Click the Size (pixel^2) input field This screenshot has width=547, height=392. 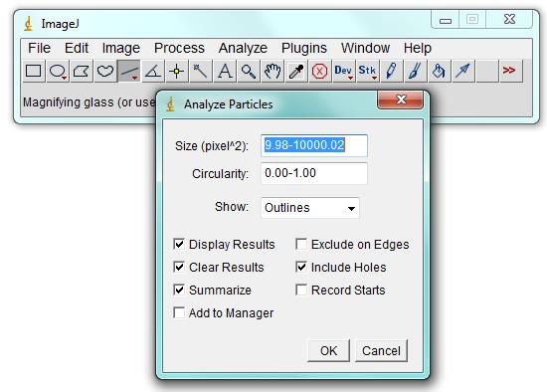click(314, 145)
